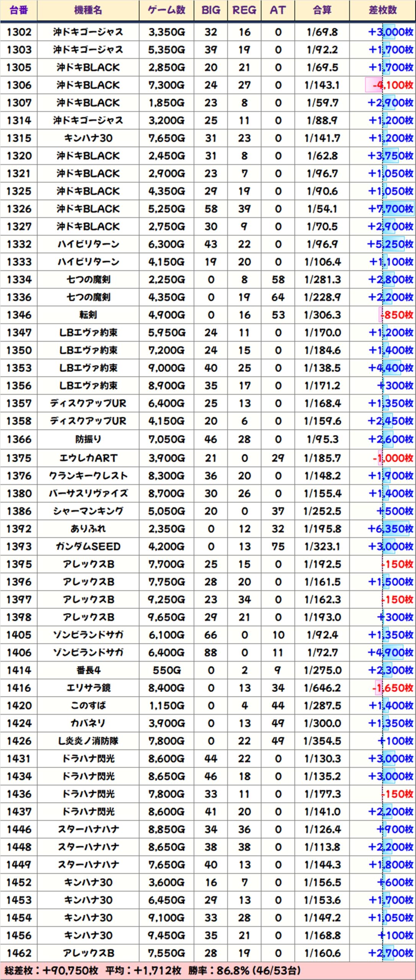Select machine number 1302 cell
Screen dimensions: 416x980
(x=19, y=32)
